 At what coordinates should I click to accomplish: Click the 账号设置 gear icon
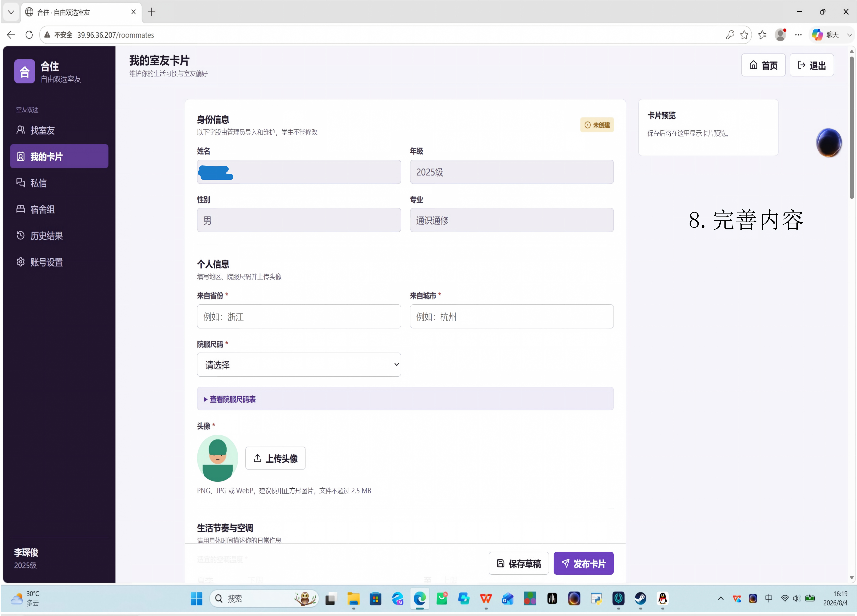[x=20, y=262]
